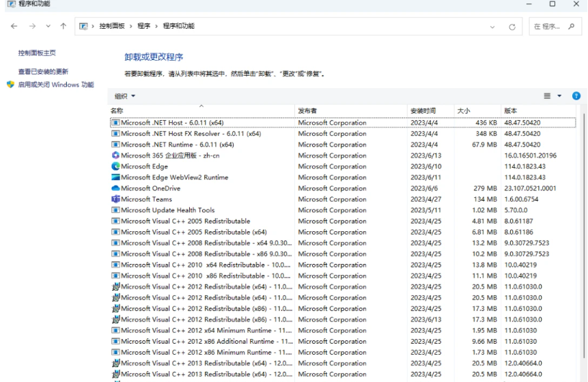This screenshot has height=382, width=588.
Task: Maximize the 程序和功能 window
Action: coord(552,4)
